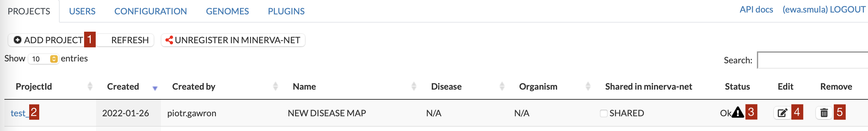Focus the Search input field
Screen dimensions: 868x131
point(812,60)
